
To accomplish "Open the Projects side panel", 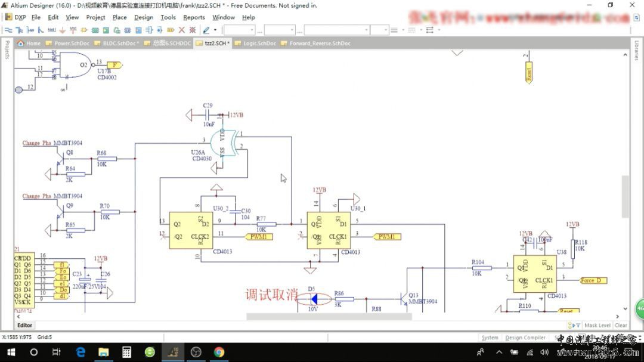I will (7, 49).
